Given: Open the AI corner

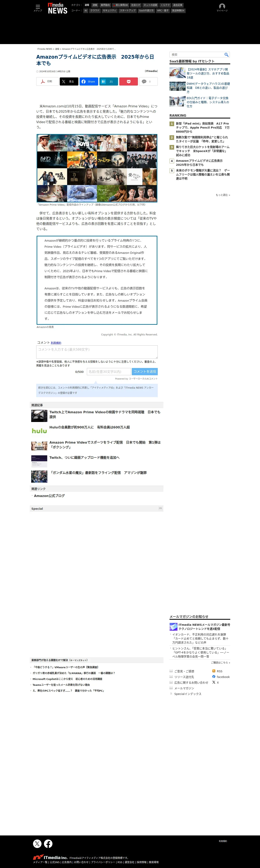Looking at the screenshot, I should 86,11.
